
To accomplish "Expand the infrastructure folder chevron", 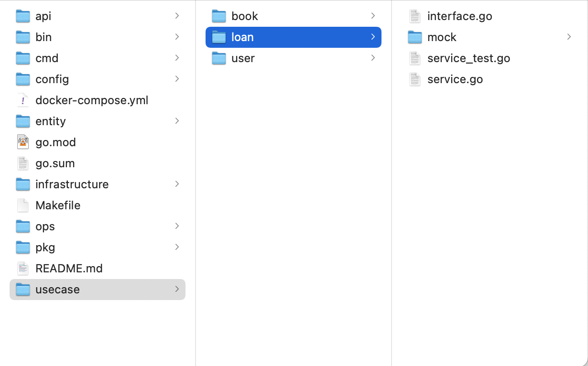I will pos(177,184).
